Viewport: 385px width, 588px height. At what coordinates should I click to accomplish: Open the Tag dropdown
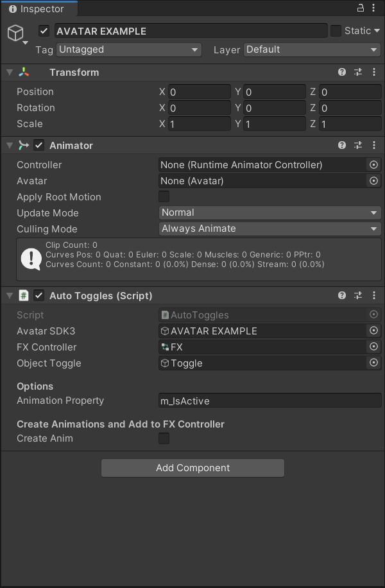point(128,49)
